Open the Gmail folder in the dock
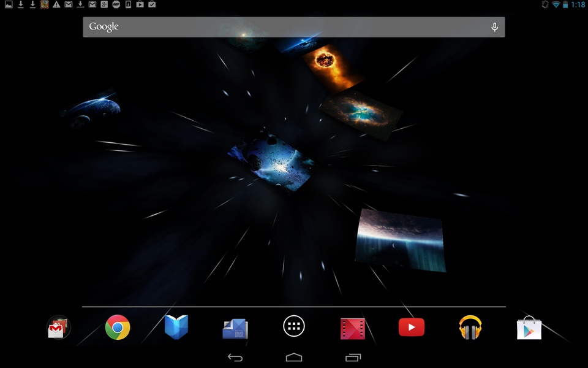 [x=59, y=327]
